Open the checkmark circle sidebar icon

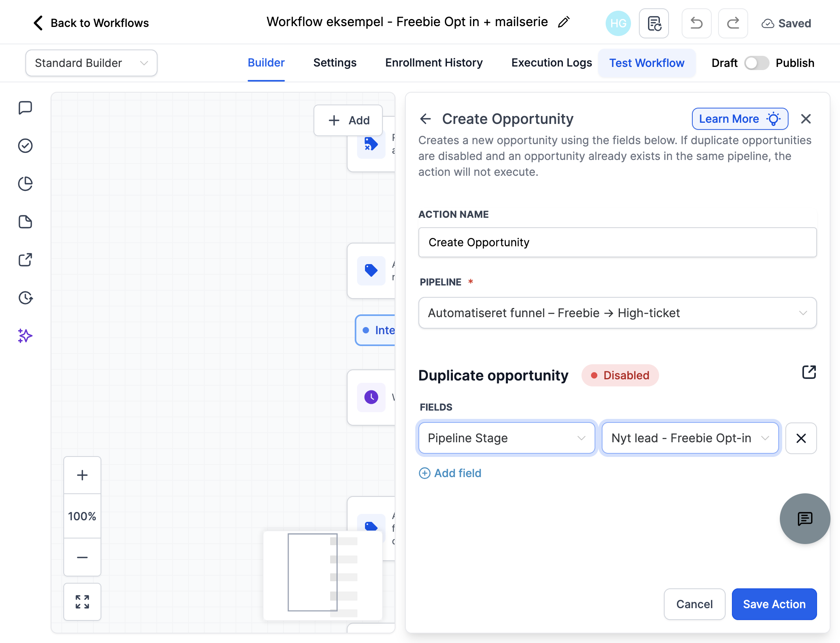click(x=25, y=146)
